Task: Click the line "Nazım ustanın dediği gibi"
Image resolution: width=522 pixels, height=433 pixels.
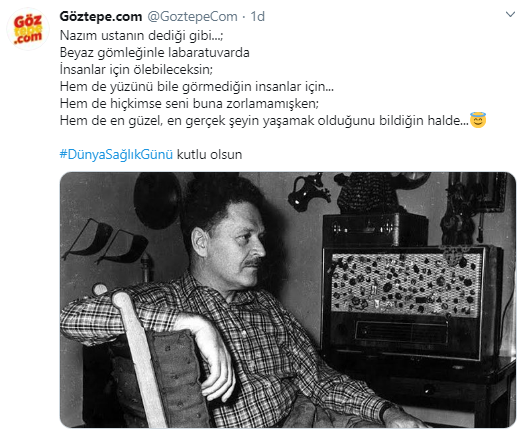Action: [x=142, y=35]
